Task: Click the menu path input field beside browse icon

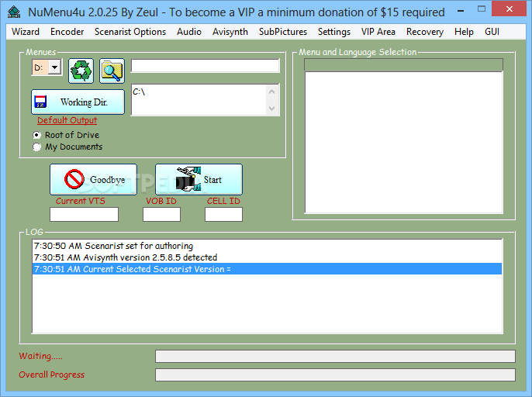Action: point(206,65)
